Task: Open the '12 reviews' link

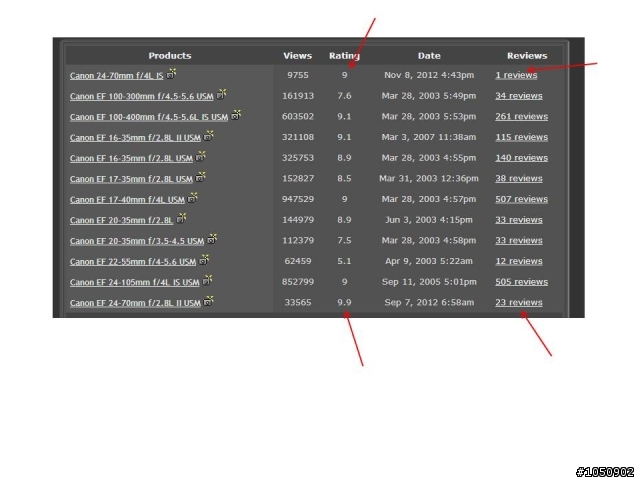Action: (x=519, y=261)
